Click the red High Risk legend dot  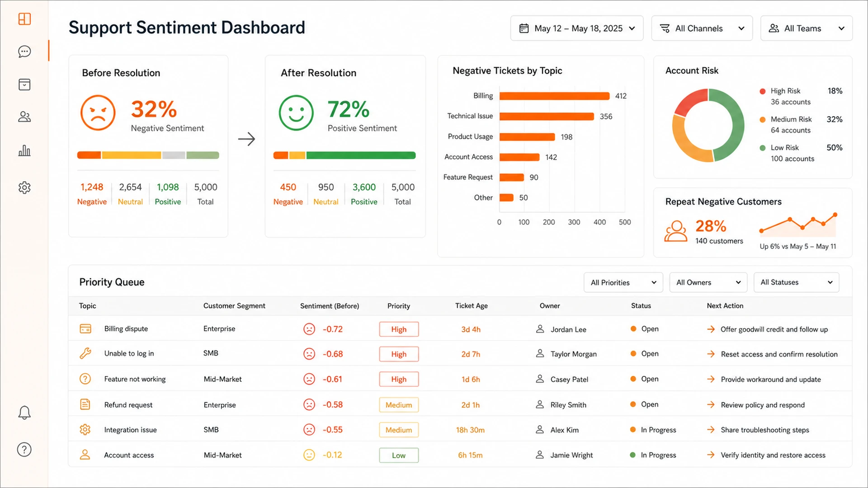tap(763, 91)
